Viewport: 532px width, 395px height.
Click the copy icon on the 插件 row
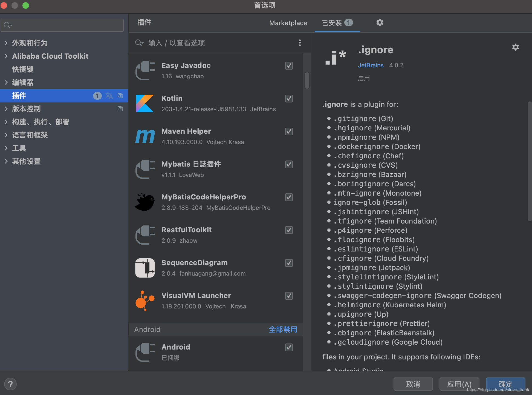pyautogui.click(x=120, y=96)
